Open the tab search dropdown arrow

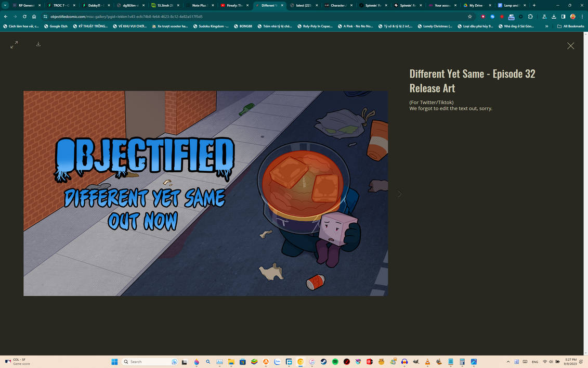[x=5, y=5]
